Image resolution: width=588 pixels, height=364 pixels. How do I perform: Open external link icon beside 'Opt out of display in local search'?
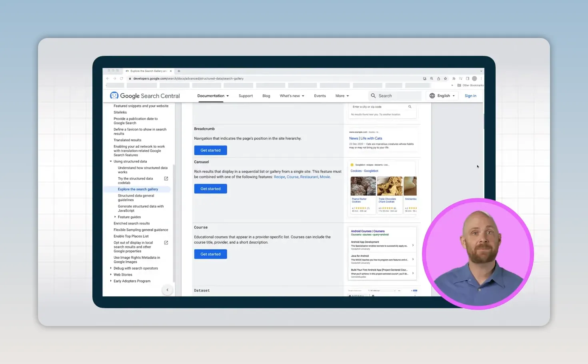[166, 242]
